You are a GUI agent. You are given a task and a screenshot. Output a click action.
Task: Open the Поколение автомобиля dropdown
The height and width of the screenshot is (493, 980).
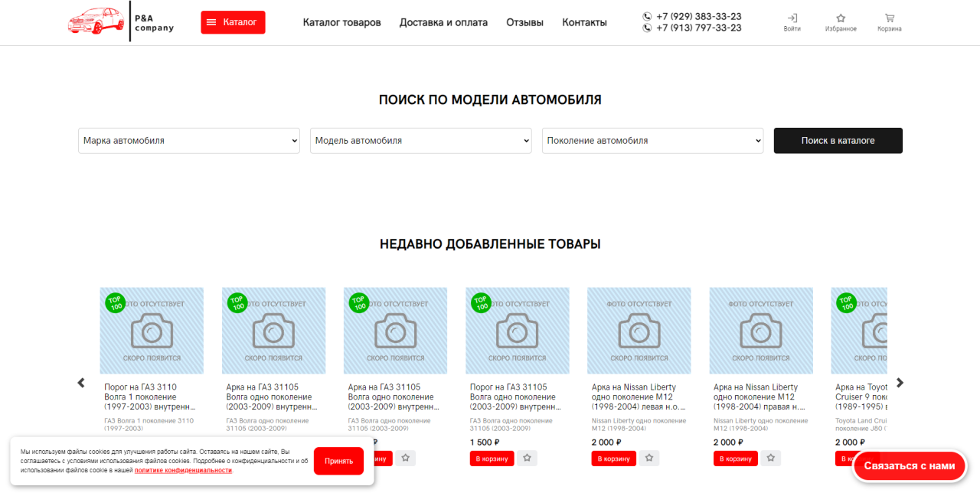coord(653,141)
